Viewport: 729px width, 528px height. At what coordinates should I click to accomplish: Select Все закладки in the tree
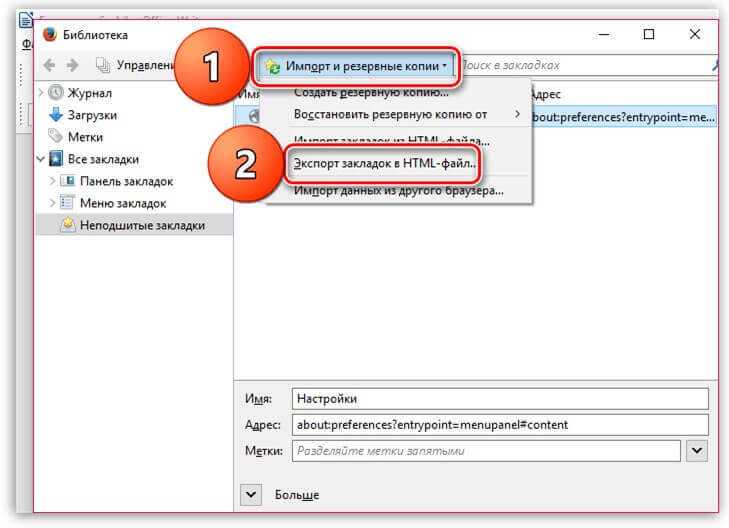pos(103,159)
